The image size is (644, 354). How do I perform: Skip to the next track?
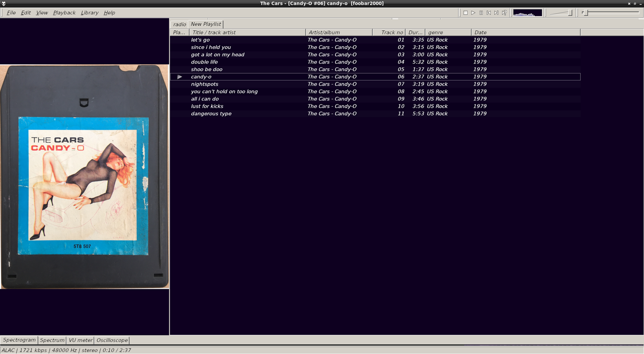pos(496,13)
